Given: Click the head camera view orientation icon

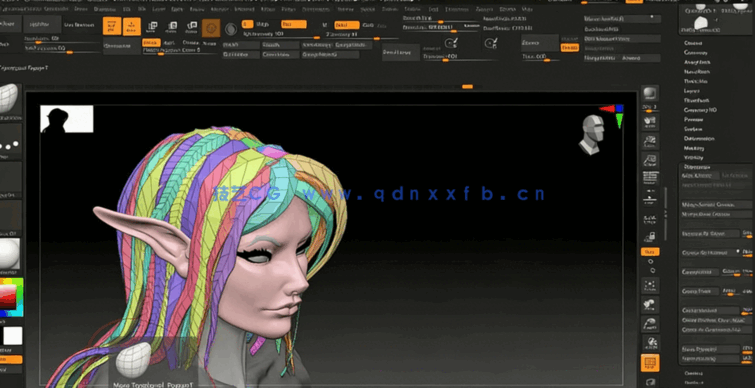Looking at the screenshot, I should pyautogui.click(x=592, y=134).
